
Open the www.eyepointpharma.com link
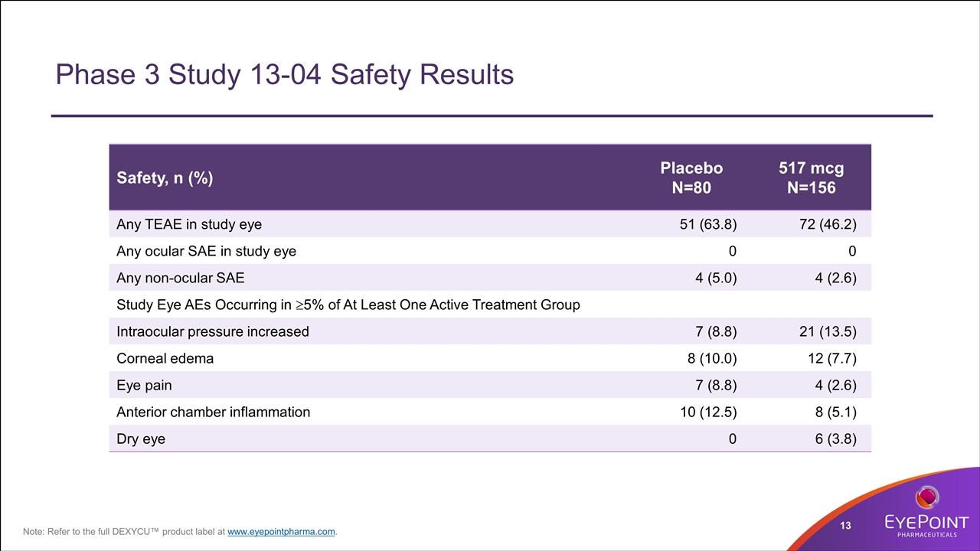[281, 532]
